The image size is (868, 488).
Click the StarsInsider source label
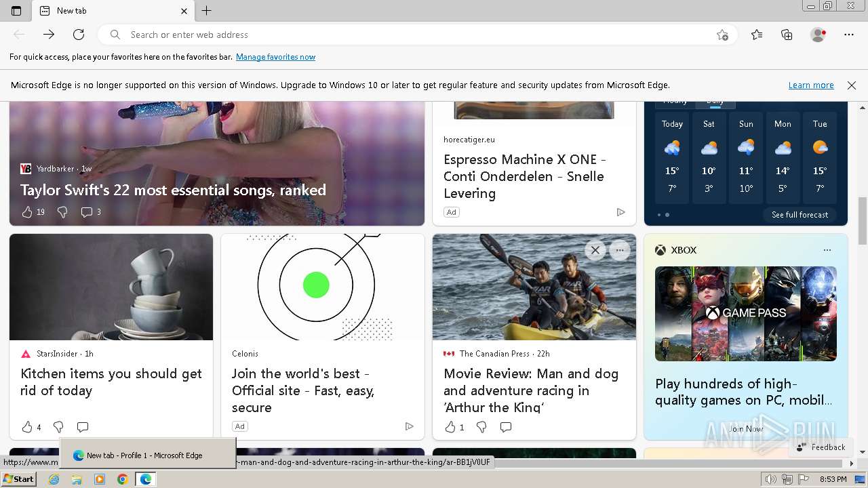click(58, 354)
